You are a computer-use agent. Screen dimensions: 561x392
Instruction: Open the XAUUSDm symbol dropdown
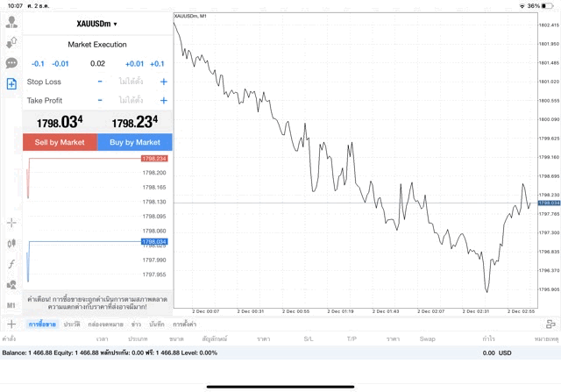(97, 24)
